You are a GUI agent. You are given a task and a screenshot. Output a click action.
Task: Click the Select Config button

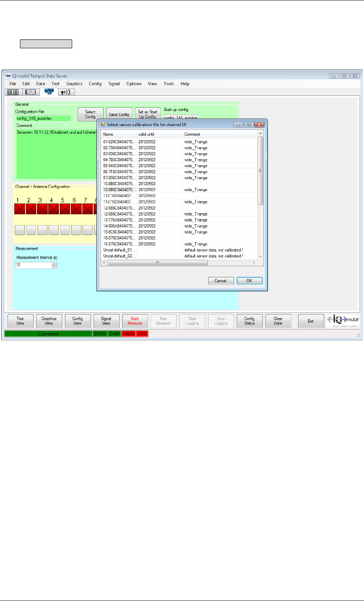[x=91, y=114]
